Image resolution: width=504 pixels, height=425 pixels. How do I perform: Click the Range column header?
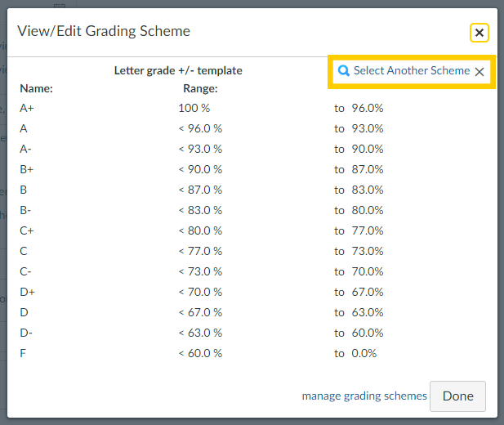200,88
